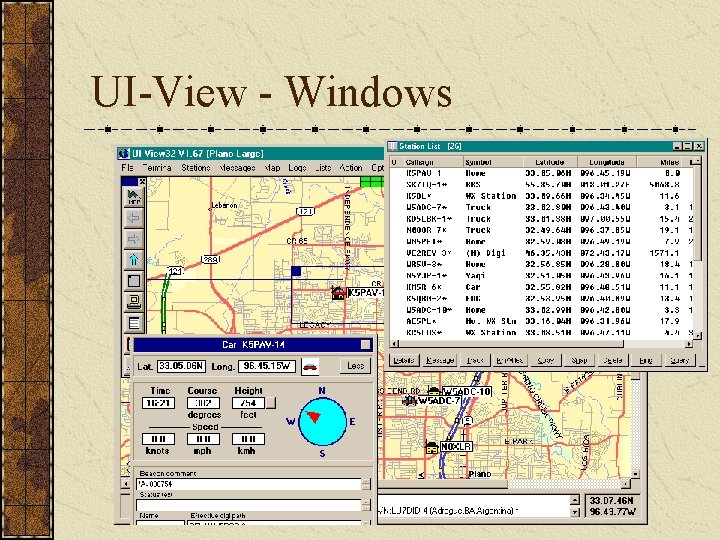
Task: Click Message button in Station List
Action: tap(439, 360)
